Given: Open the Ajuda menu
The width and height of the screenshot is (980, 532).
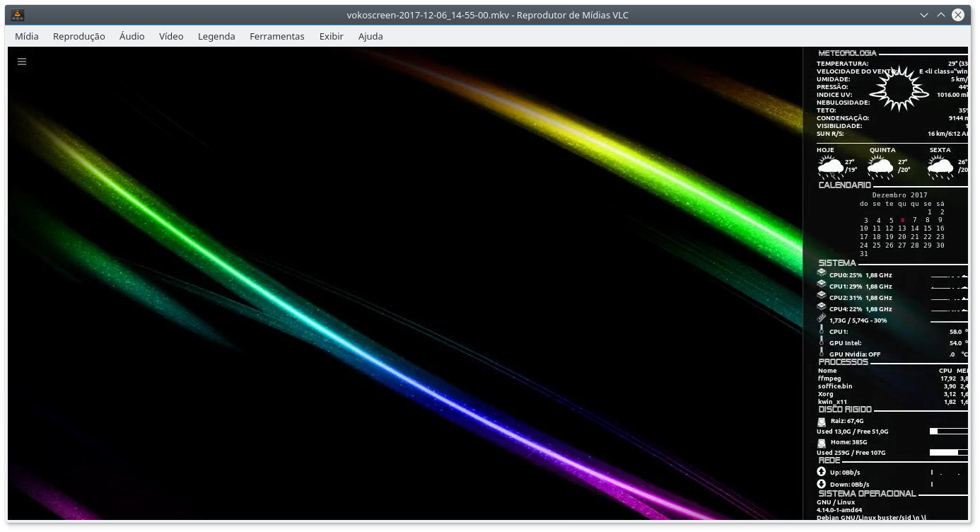Looking at the screenshot, I should (370, 36).
